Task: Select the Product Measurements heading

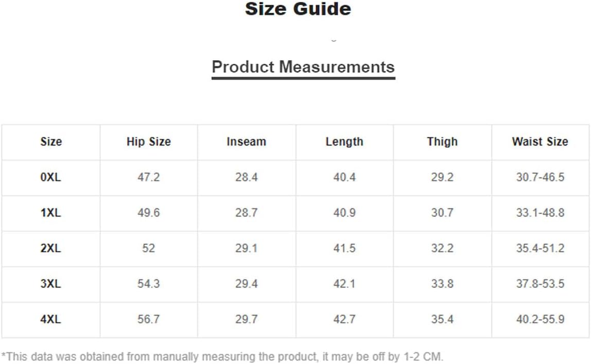Action: (303, 67)
